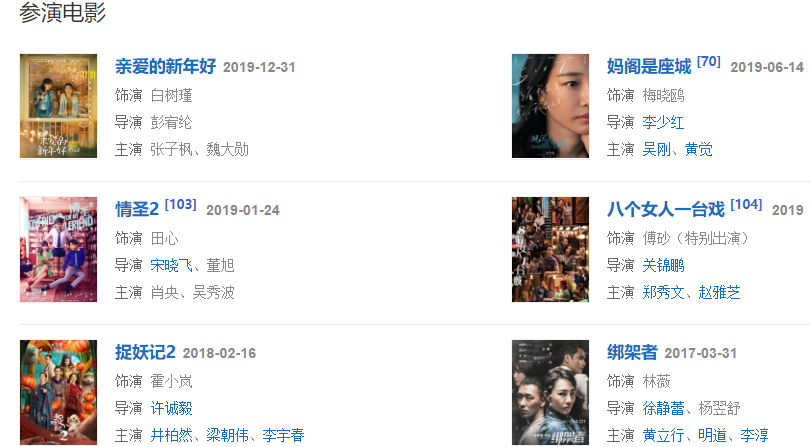
Task: Open the 八个女人一台戏 poster thumbnail
Action: (x=550, y=249)
